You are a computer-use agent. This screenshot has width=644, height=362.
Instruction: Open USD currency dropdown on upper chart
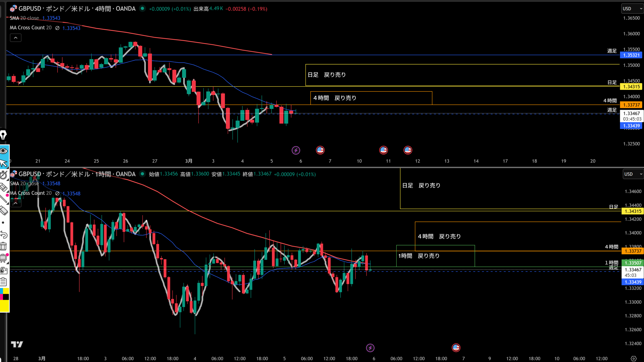tap(632, 9)
